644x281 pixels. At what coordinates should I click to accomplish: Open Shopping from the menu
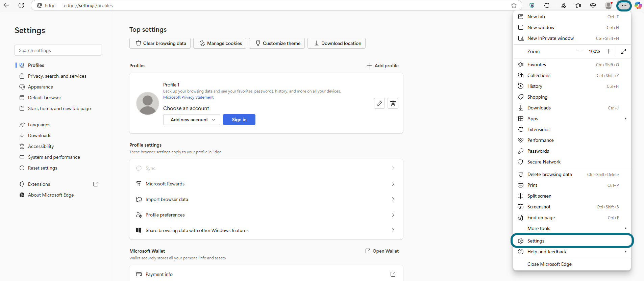tap(572, 97)
